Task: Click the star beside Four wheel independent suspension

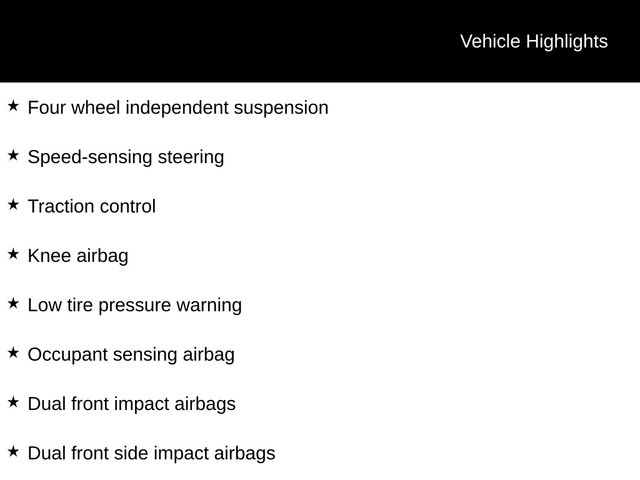Action: coord(13,105)
